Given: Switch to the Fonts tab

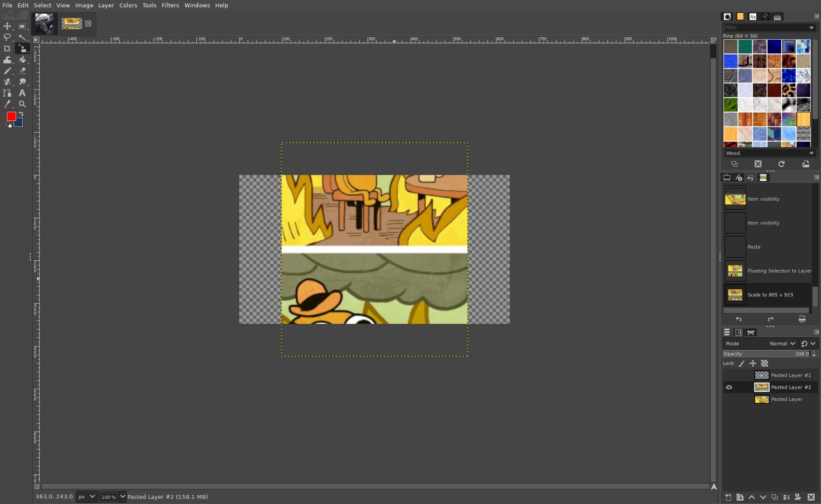Looking at the screenshot, I should tap(752, 17).
